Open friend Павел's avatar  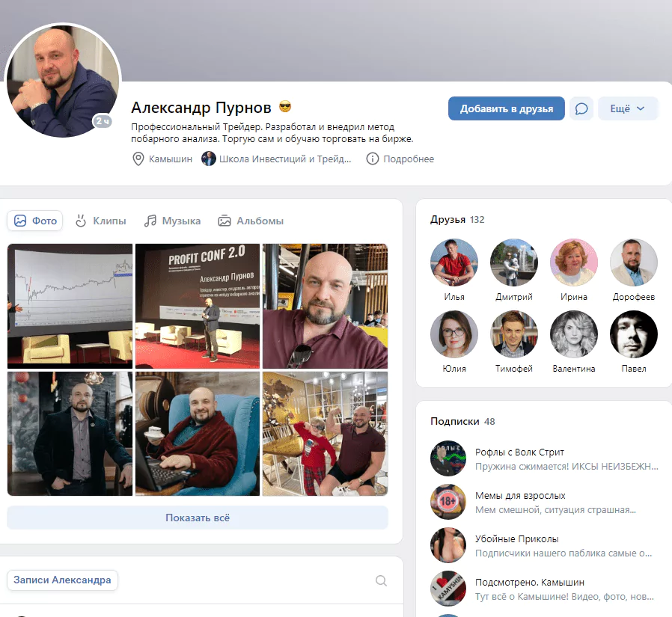click(x=633, y=334)
